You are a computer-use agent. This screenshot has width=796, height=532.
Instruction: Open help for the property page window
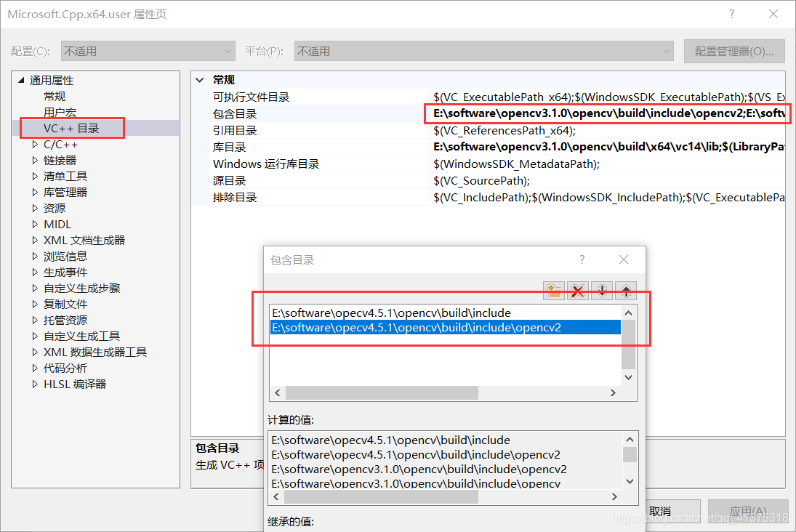731,15
